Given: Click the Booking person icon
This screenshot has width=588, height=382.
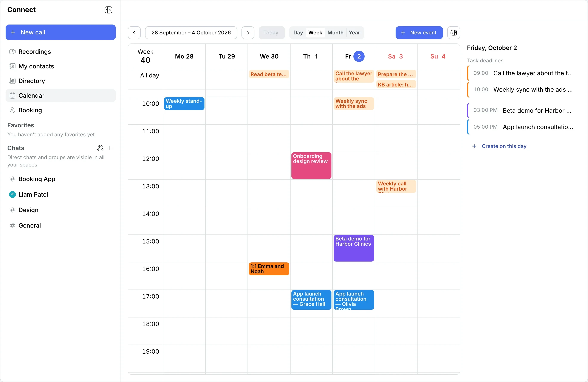Looking at the screenshot, I should click(x=12, y=110).
